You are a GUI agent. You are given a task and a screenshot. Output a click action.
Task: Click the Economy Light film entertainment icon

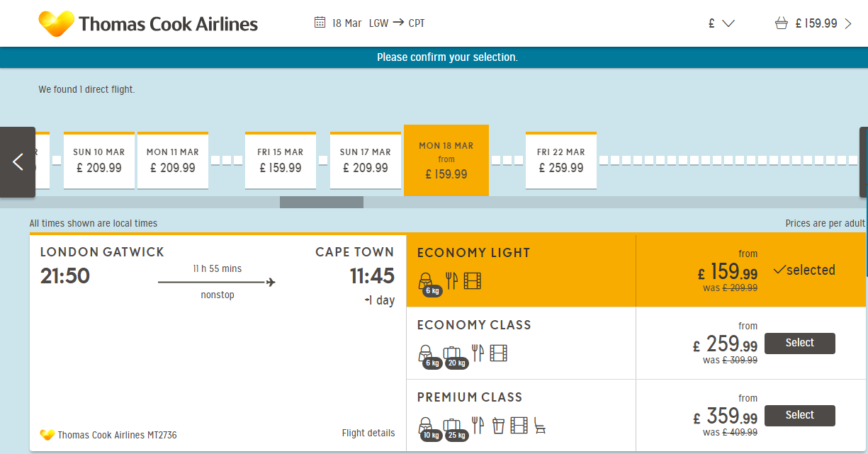pos(473,280)
